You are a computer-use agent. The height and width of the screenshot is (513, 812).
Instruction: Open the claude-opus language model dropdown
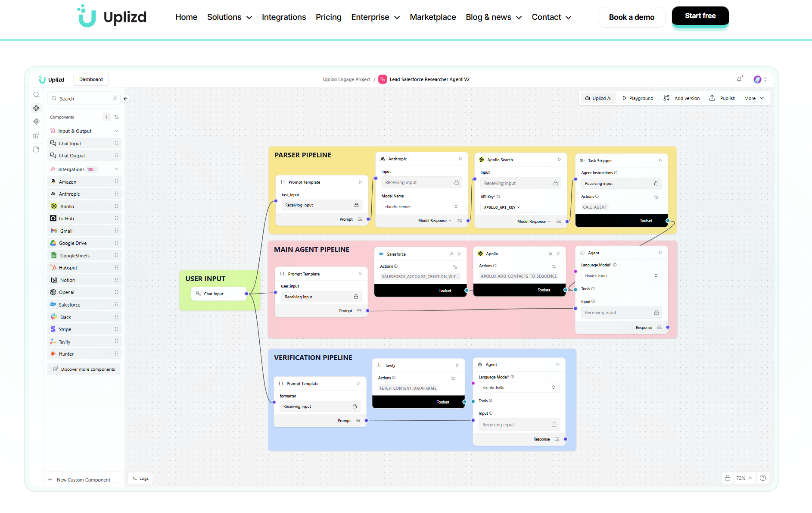point(621,275)
